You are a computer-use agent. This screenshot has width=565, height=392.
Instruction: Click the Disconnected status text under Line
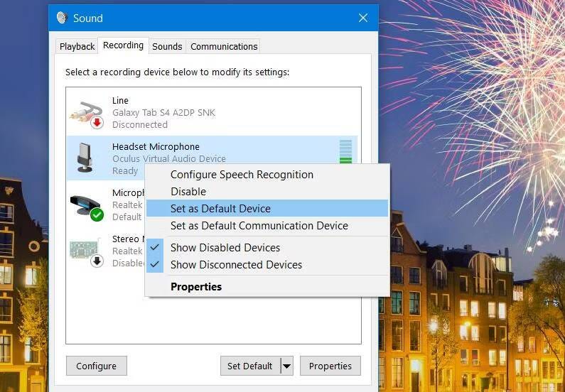(140, 124)
